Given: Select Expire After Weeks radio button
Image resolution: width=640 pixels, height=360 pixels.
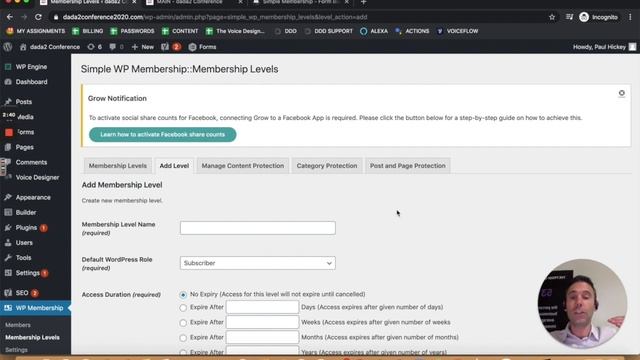Looking at the screenshot, I should point(183,323).
